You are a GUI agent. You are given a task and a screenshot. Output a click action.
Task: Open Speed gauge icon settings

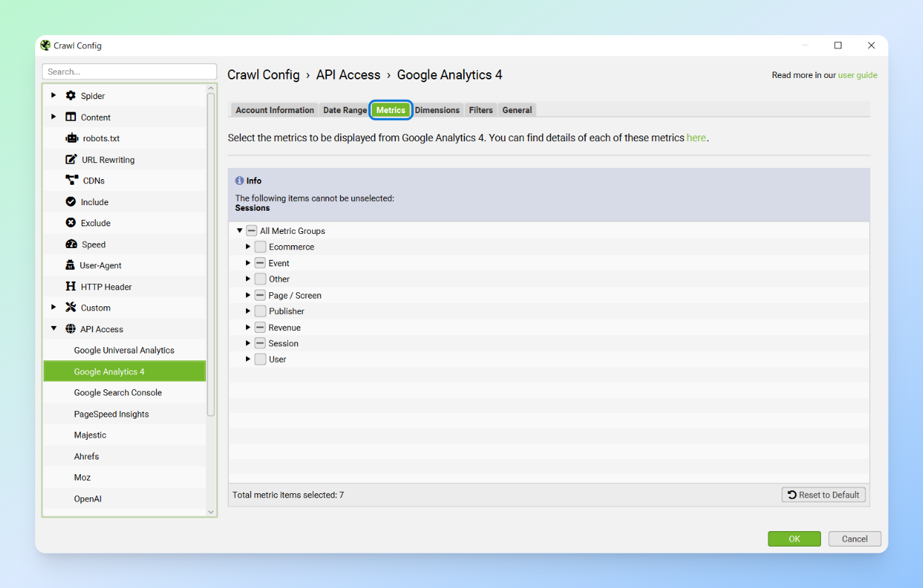click(71, 244)
